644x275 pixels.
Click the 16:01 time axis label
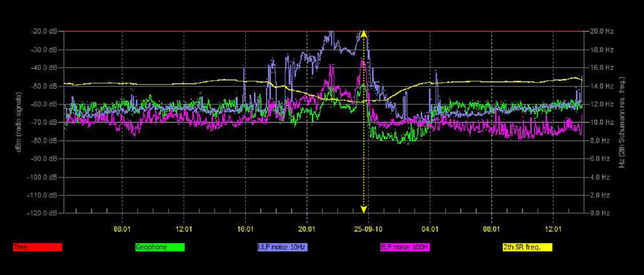(245, 229)
